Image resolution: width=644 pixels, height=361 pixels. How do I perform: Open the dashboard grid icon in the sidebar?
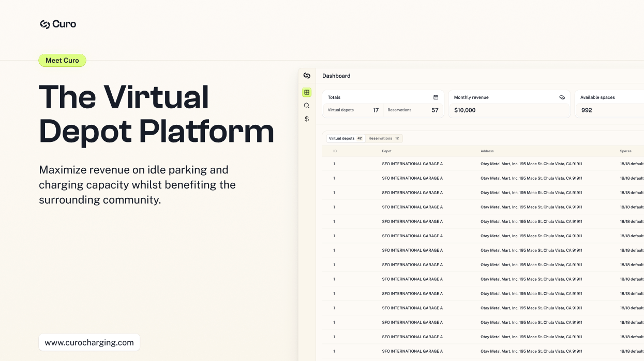(307, 92)
